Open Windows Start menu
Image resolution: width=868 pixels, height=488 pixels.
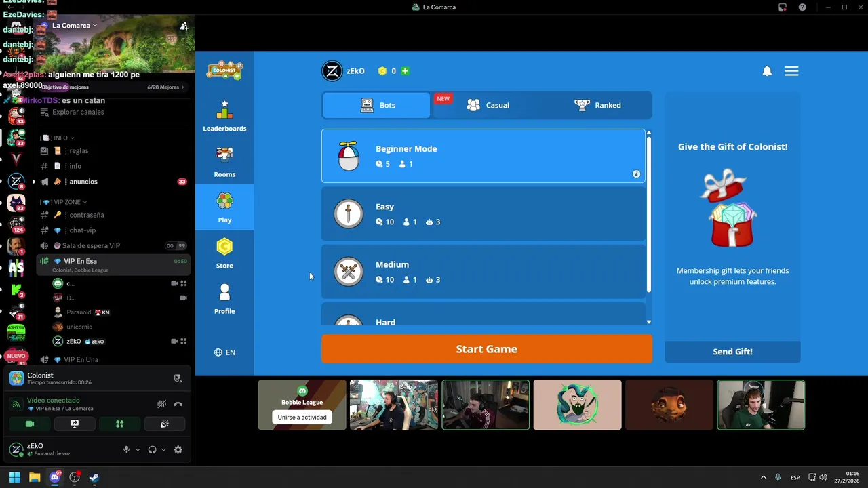[14, 477]
